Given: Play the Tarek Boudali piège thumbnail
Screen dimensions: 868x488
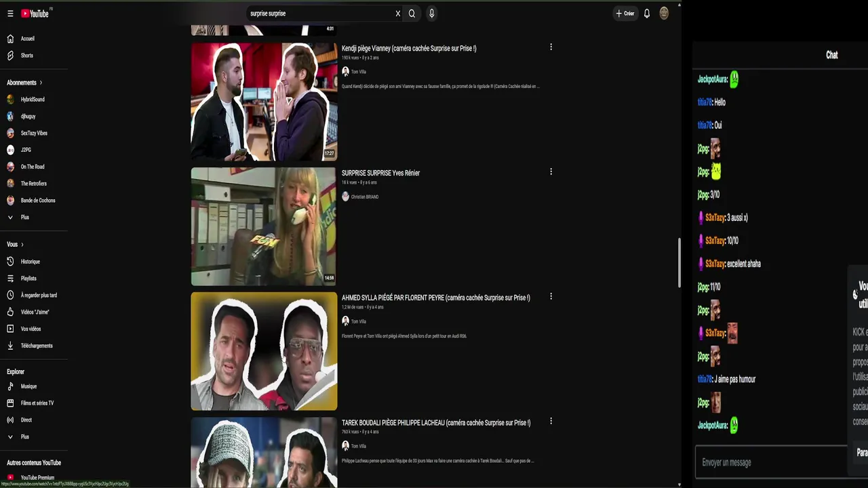Looking at the screenshot, I should [x=264, y=453].
